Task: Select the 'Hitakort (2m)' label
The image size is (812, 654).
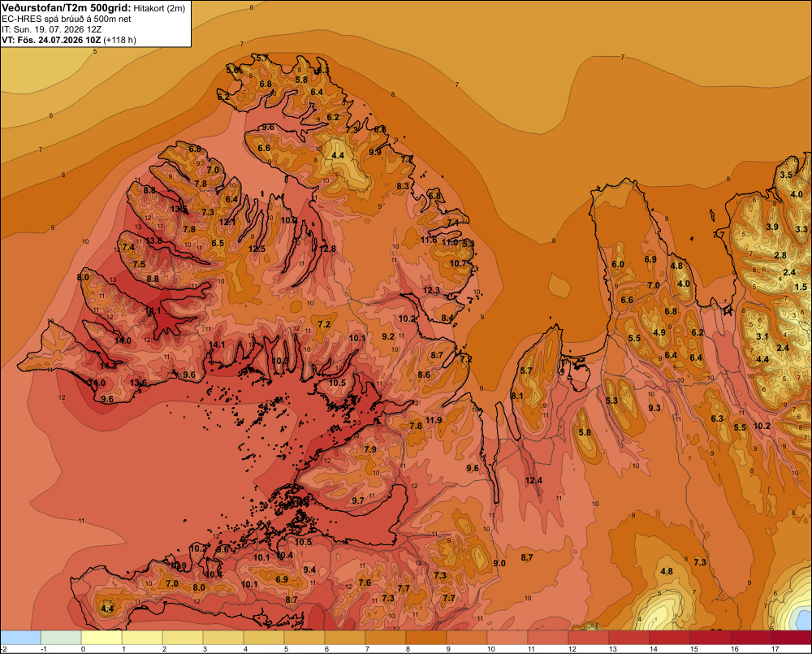Action: click(x=159, y=8)
